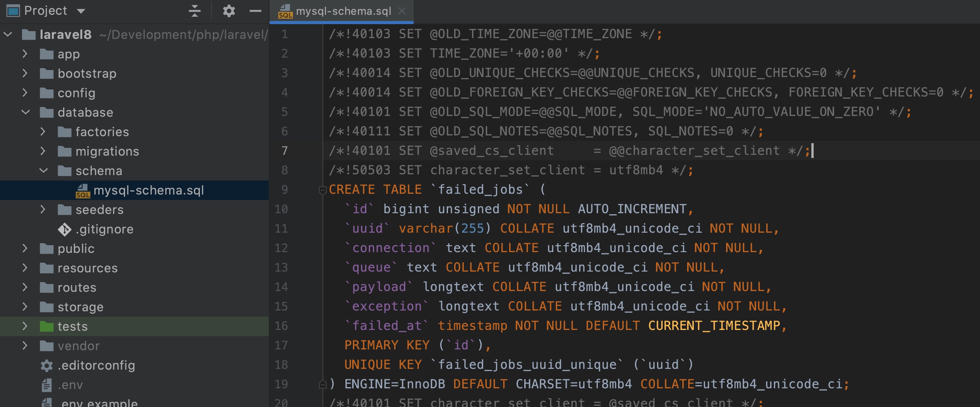Select the storage folder label
This screenshot has width=980, height=407.
coord(80,307)
